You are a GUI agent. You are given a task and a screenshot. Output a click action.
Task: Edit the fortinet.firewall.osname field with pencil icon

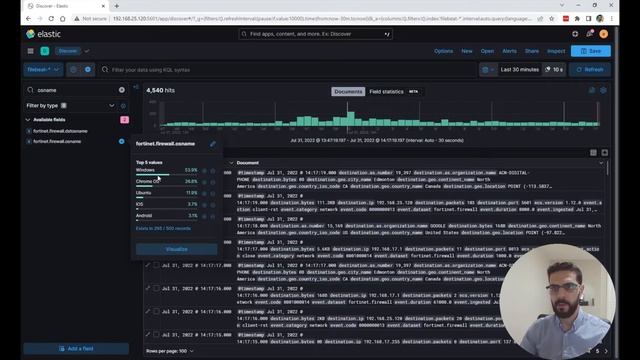coord(213,144)
